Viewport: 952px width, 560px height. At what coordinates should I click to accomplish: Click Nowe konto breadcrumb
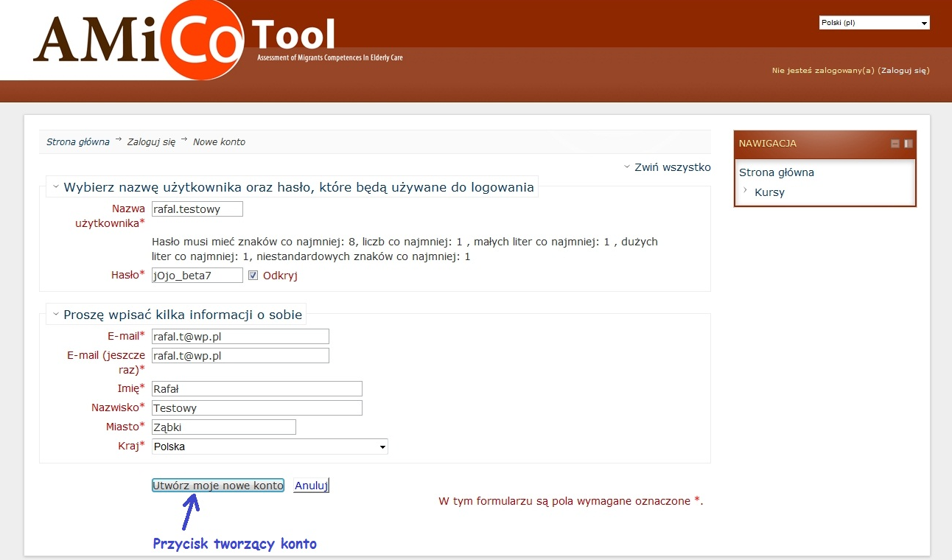click(219, 141)
